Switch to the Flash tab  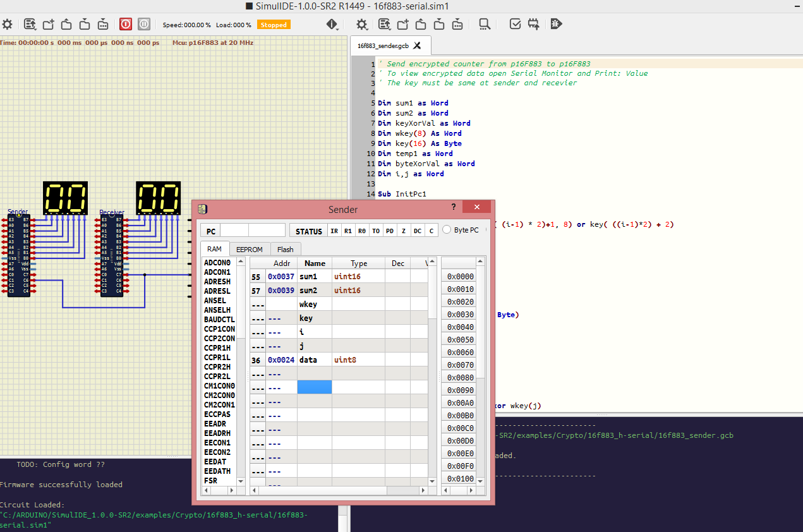[285, 249]
